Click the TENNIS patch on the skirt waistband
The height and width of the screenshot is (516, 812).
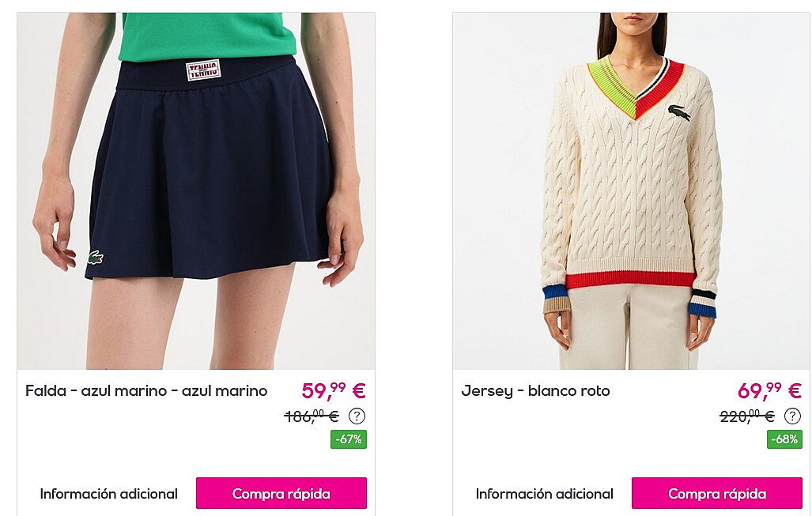coord(203,70)
